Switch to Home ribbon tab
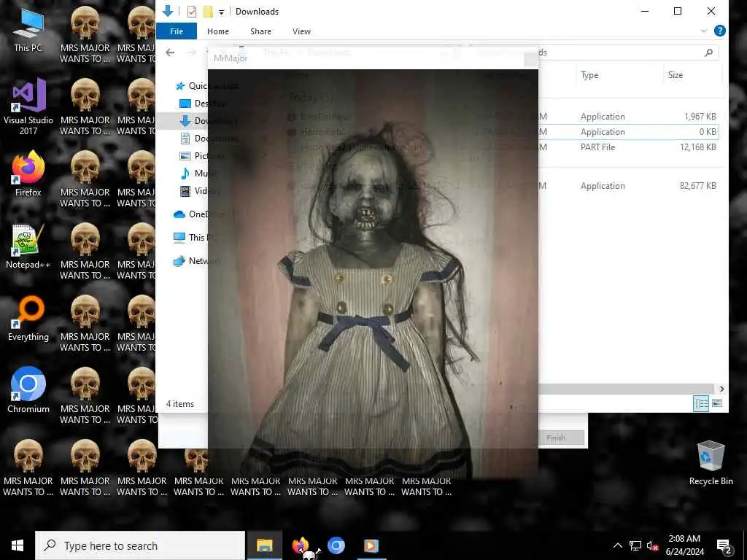747x560 pixels. pos(218,31)
